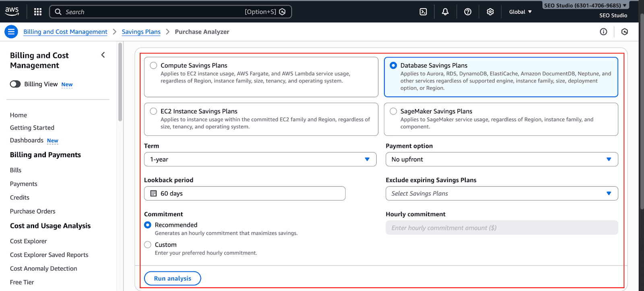Open the SEO Studio account menu
644x291 pixels.
coord(585,6)
